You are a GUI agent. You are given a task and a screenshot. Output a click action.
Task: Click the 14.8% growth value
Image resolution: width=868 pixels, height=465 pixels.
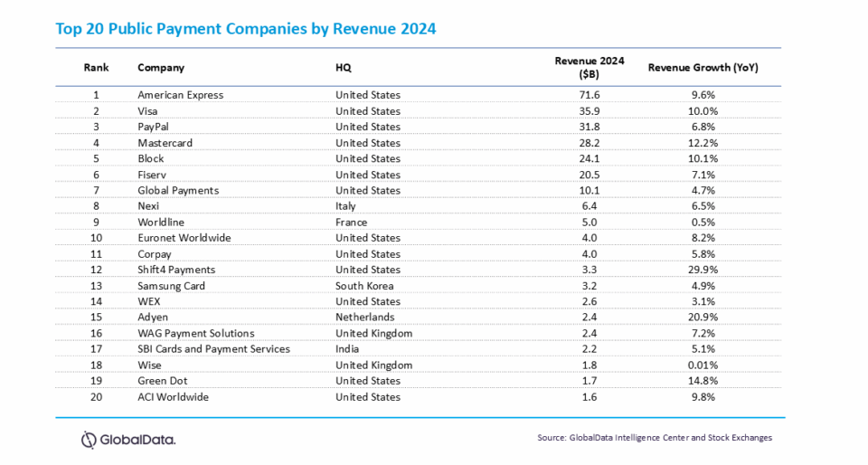click(703, 381)
